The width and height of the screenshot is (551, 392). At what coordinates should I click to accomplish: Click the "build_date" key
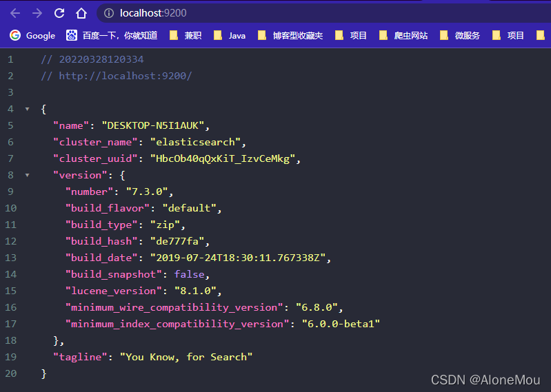[x=101, y=258]
